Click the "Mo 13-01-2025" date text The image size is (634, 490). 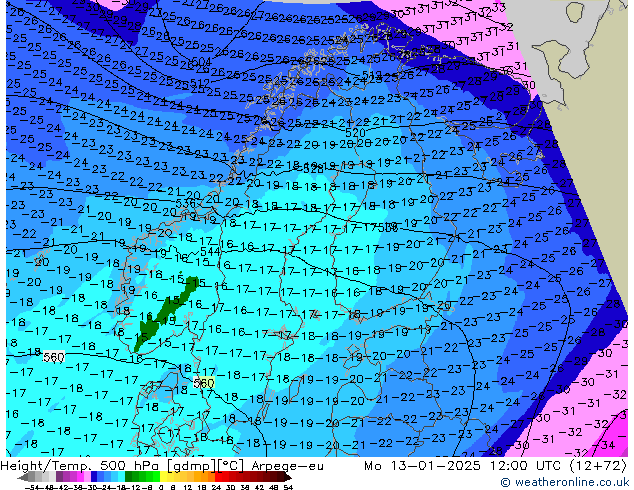click(x=423, y=466)
